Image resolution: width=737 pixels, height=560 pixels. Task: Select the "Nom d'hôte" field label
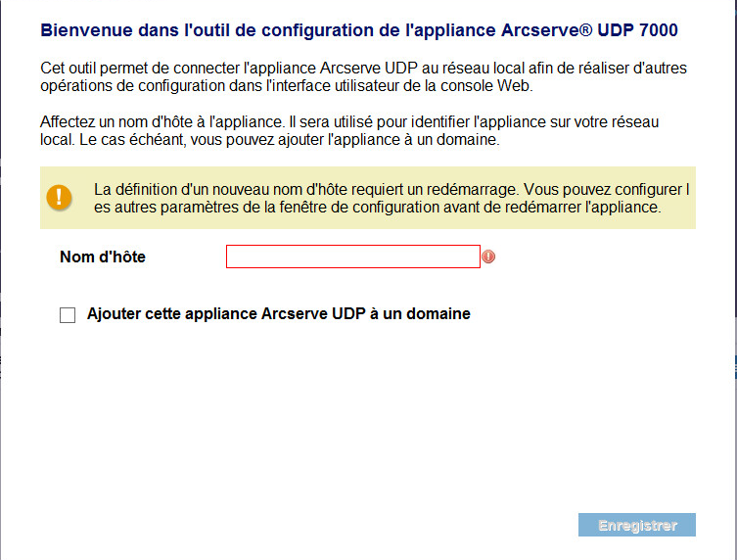coord(103,257)
